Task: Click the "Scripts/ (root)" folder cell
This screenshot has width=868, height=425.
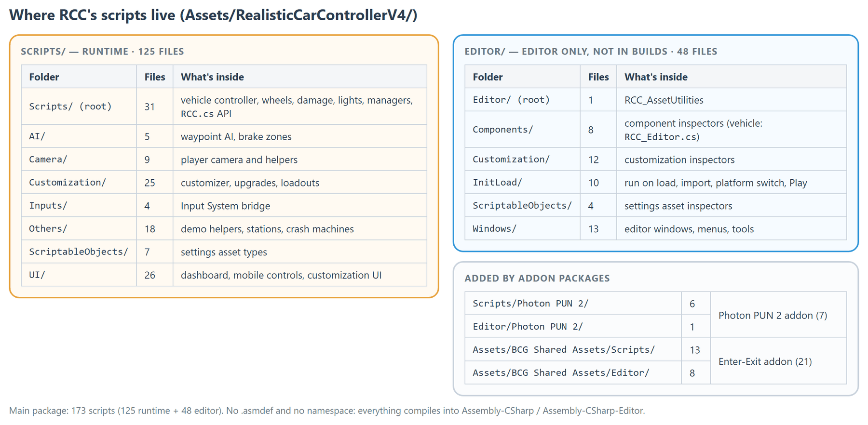Action: [79, 106]
